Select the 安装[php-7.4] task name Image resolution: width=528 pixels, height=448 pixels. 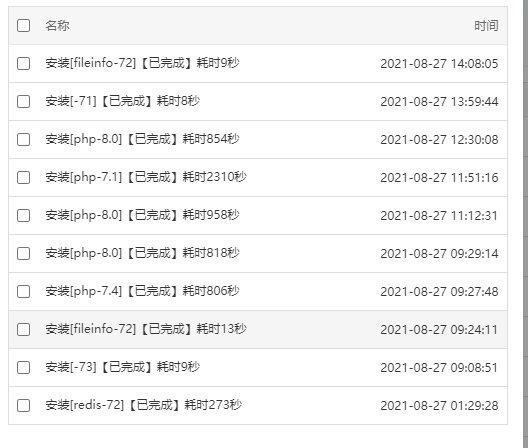click(x=142, y=291)
